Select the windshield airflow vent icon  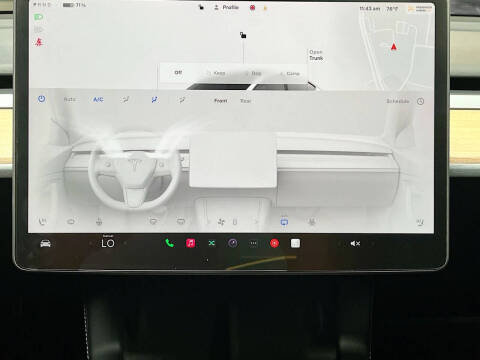click(126, 99)
